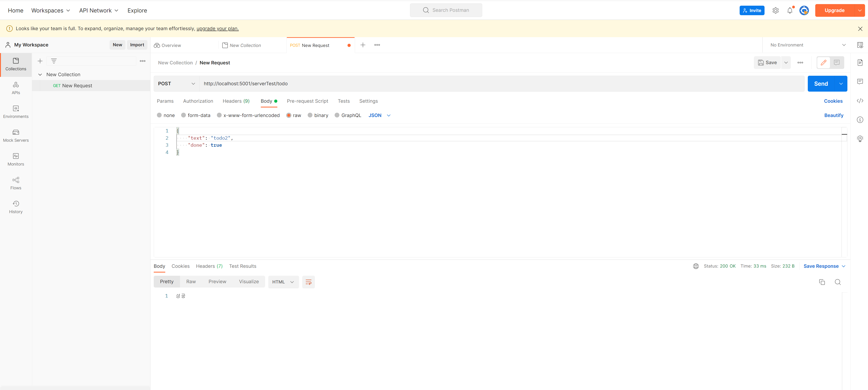The image size is (868, 390).
Task: Select the form-data body type
Action: point(184,115)
